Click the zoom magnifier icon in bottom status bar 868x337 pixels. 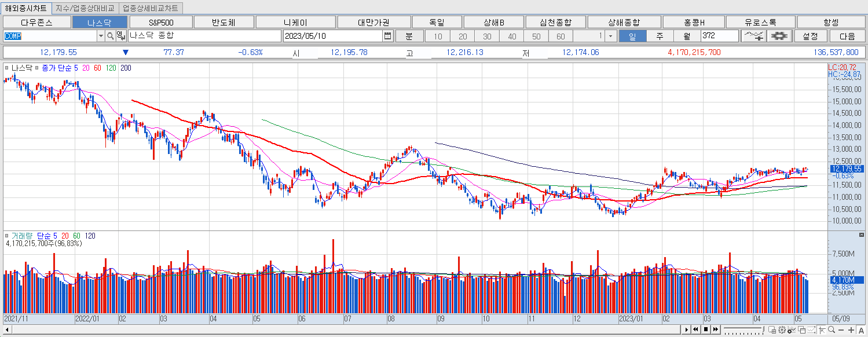pos(831,330)
